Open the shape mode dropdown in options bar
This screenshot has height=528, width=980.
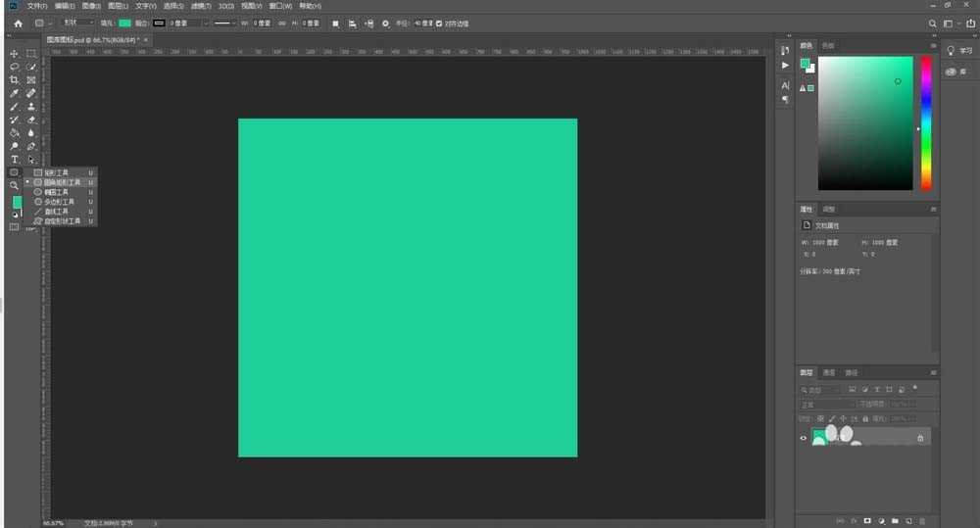78,23
